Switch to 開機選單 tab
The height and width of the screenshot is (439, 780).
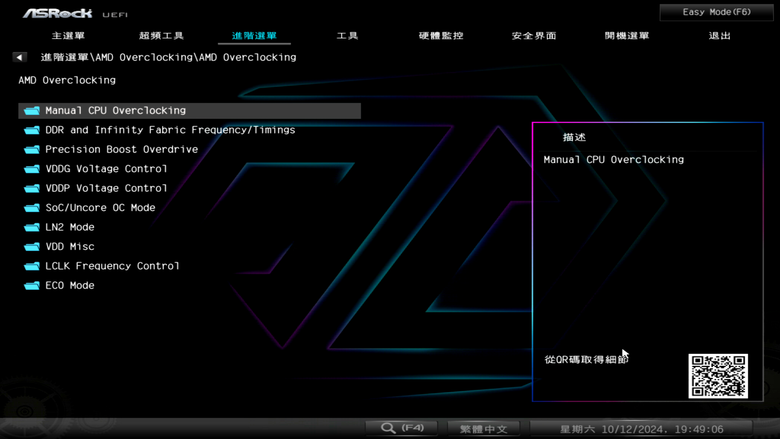tap(627, 36)
